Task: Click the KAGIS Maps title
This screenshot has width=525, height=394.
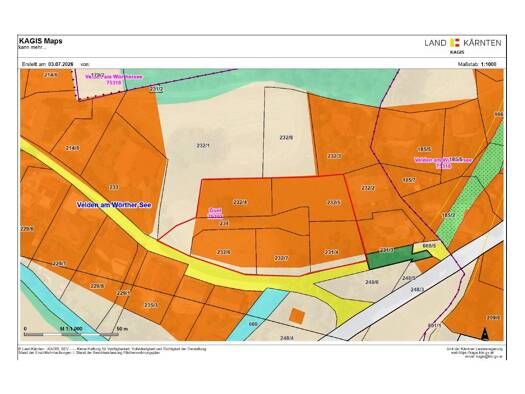Action: pyautogui.click(x=41, y=41)
